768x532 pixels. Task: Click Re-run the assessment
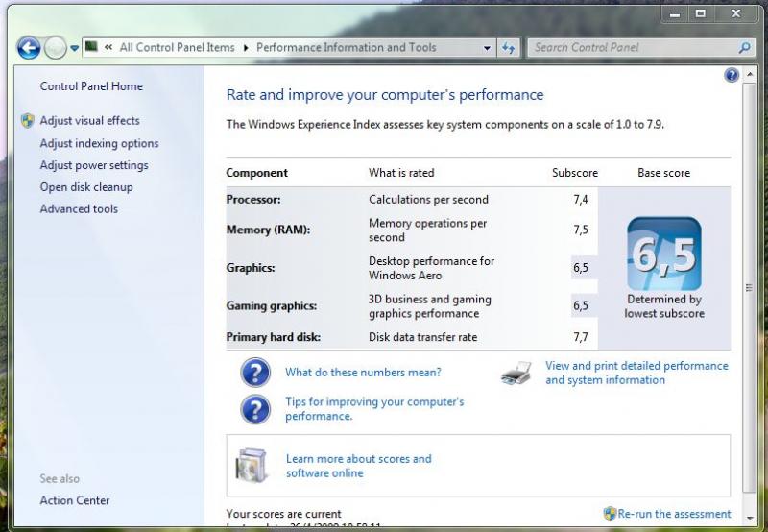(674, 514)
